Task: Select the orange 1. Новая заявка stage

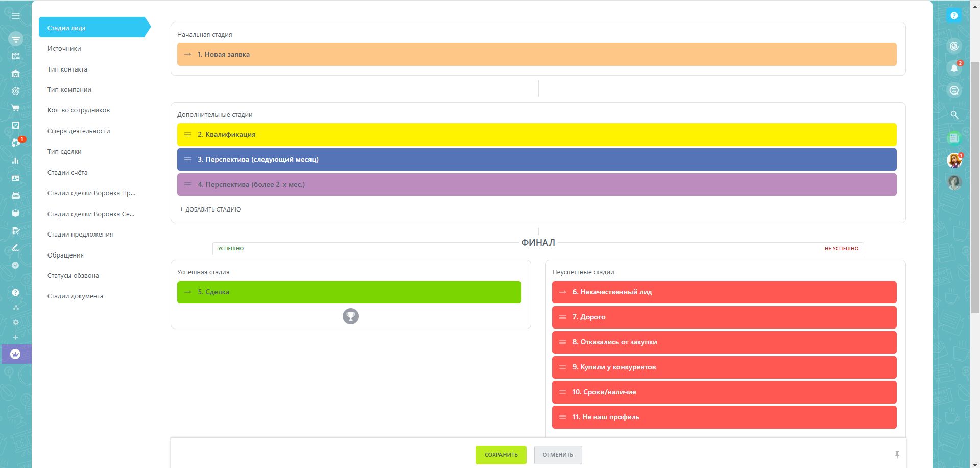Action: 537,54
